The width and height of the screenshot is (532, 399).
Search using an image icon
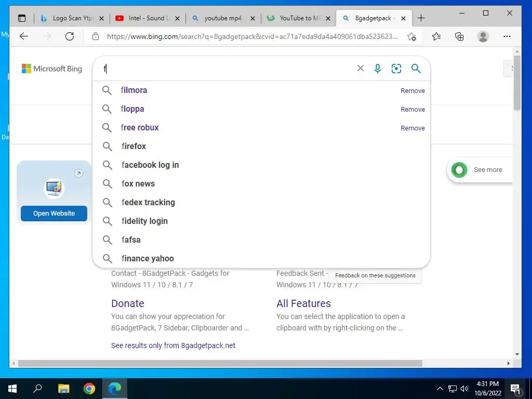point(396,69)
